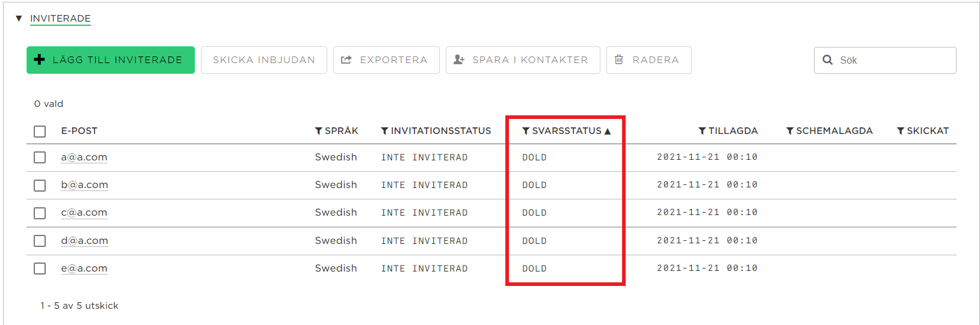The height and width of the screenshot is (325, 980).
Task: Open the SKICKAT filter icon
Action: (901, 131)
